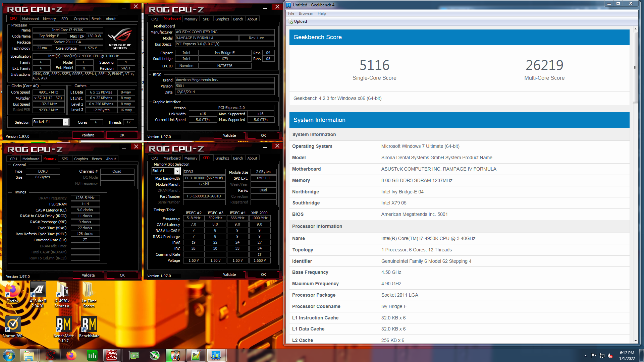Image resolution: width=644 pixels, height=362 pixels.
Task: Switch to Geekbench via its taskbar icon
Action: (216, 355)
